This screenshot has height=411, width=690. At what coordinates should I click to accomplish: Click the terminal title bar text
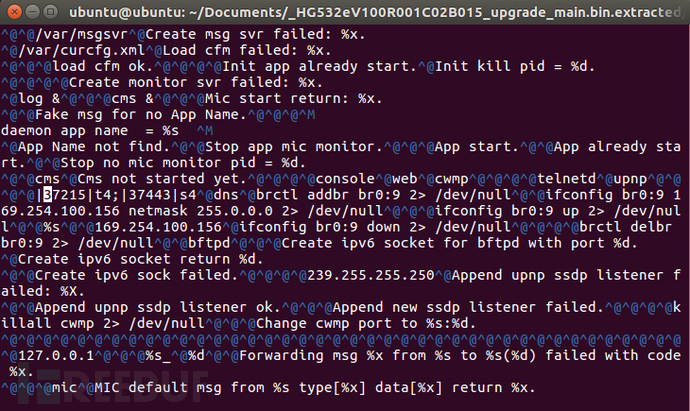[x=376, y=12]
